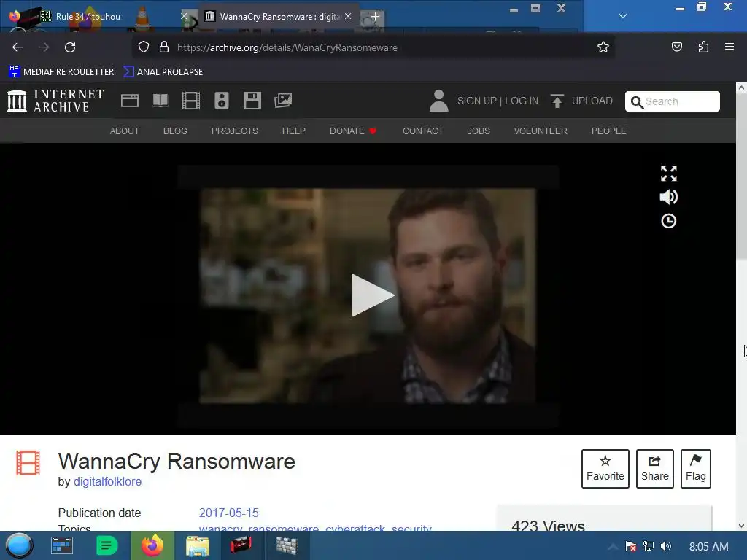Open the Internet Archive home logo

pos(55,101)
